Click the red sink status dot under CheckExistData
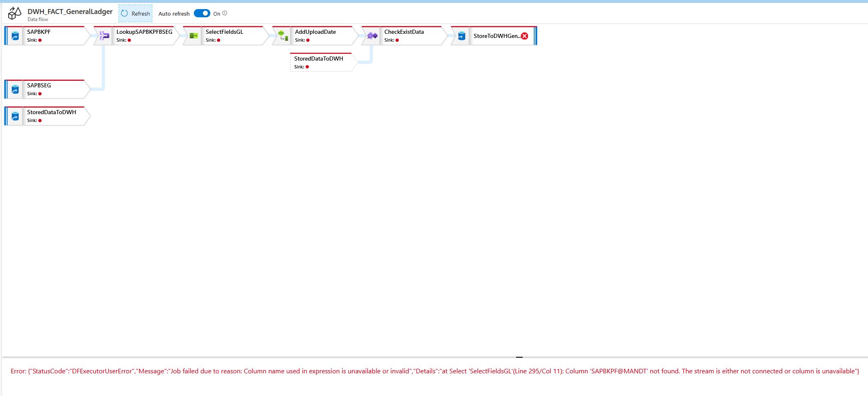The height and width of the screenshot is (396, 868). (397, 40)
